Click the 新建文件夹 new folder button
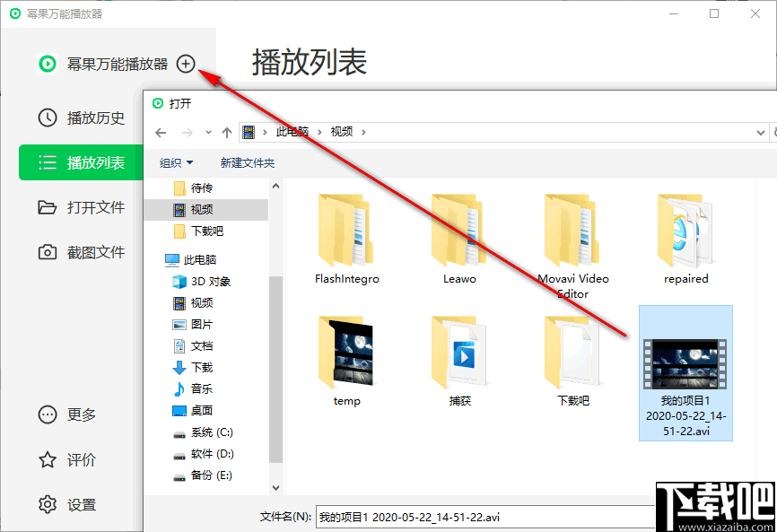The image size is (777, 532). [x=245, y=162]
